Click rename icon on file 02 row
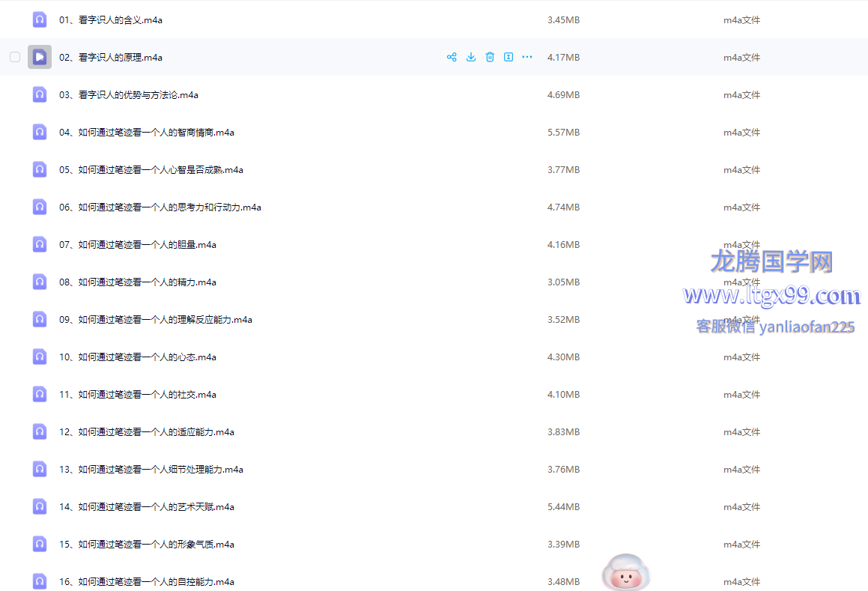 click(x=509, y=57)
